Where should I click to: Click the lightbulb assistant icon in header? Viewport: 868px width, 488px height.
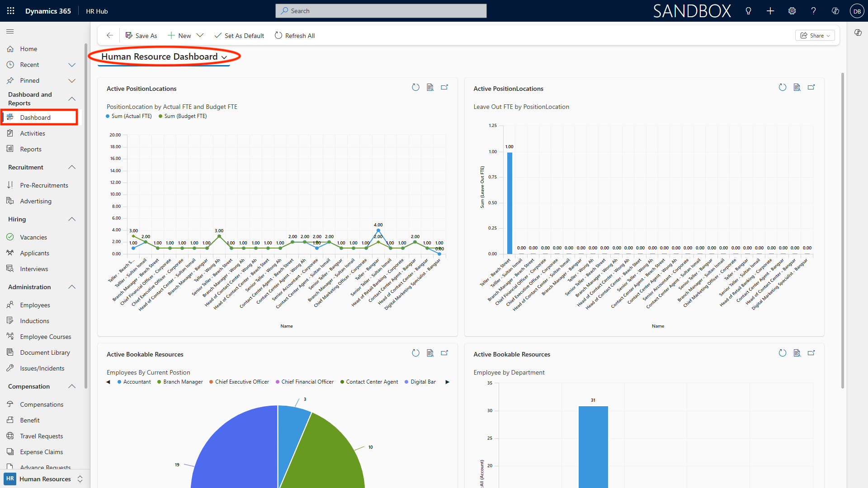click(748, 11)
